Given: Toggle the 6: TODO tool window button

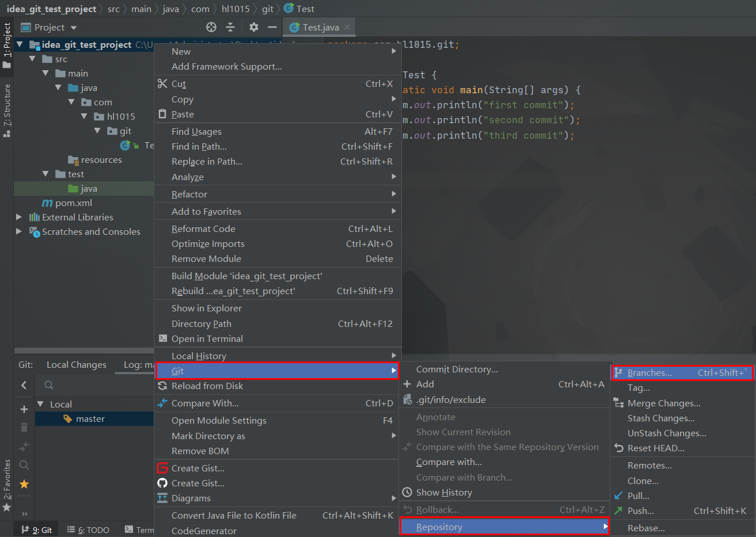Looking at the screenshot, I should (x=88, y=530).
